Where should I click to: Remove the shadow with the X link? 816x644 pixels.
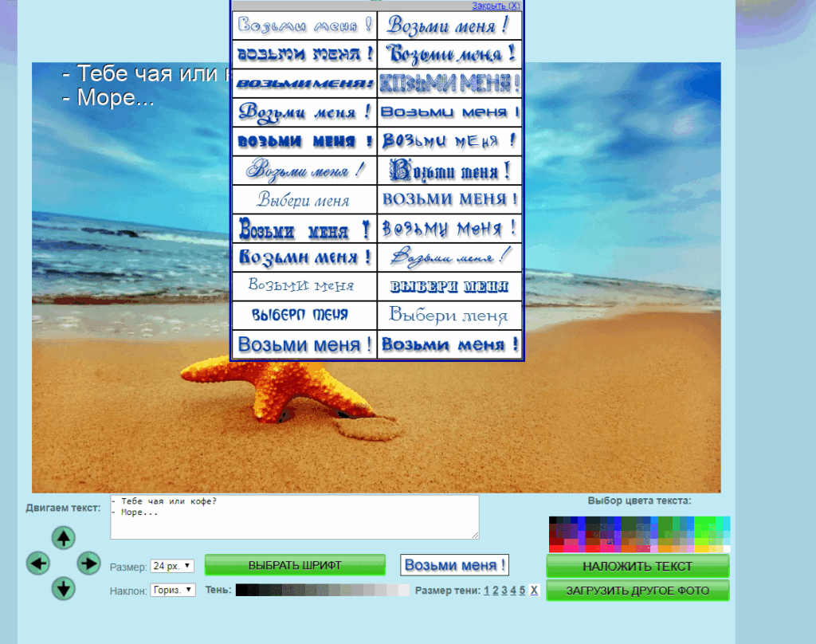click(x=534, y=591)
